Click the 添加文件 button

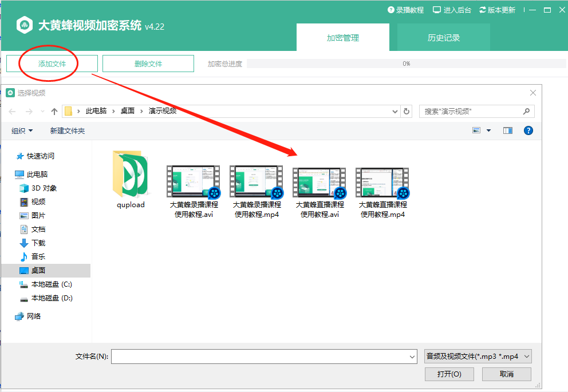coord(52,64)
